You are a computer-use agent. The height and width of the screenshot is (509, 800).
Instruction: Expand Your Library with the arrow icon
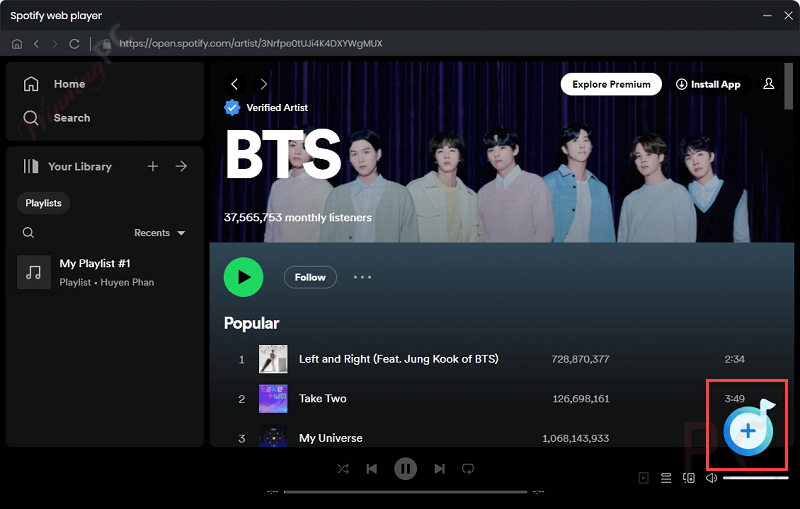tap(181, 166)
